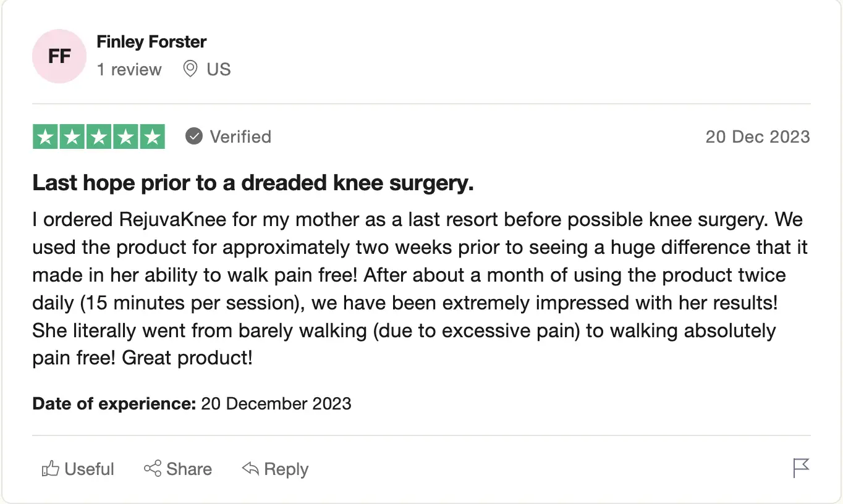Click the 'Share' button label
The width and height of the screenshot is (843, 504).
[x=189, y=469]
